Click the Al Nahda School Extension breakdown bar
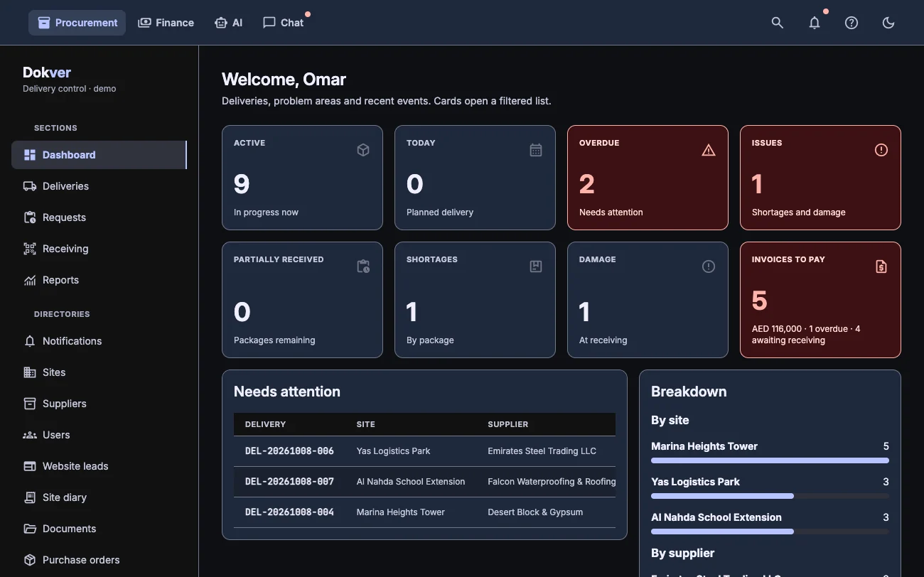 tap(770, 532)
